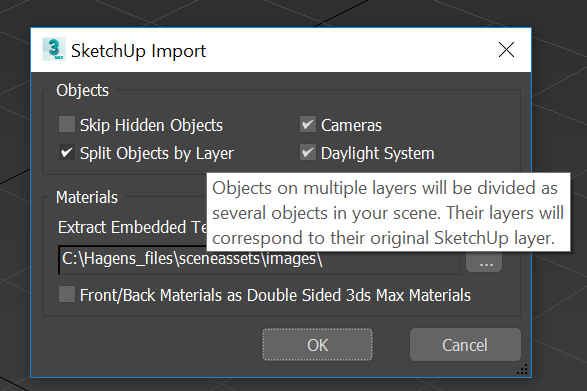587x391 pixels.
Task: Toggle the Daylight System checkbox
Action: click(308, 152)
